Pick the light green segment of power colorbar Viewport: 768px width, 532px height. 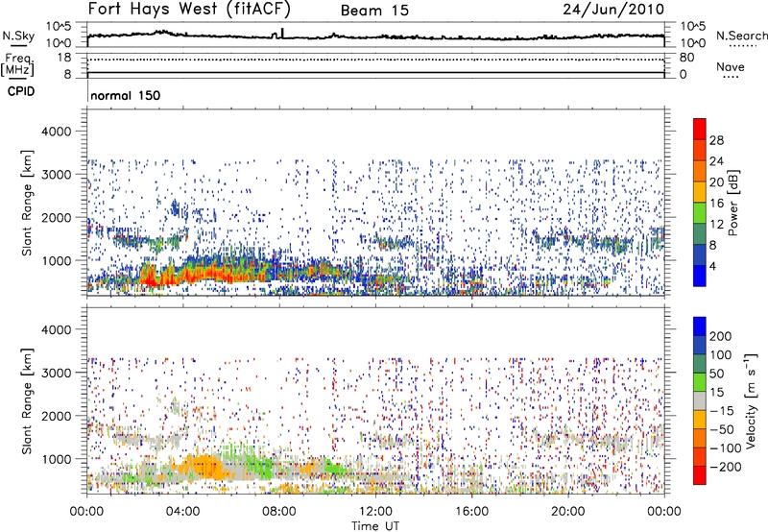pyautogui.click(x=700, y=212)
